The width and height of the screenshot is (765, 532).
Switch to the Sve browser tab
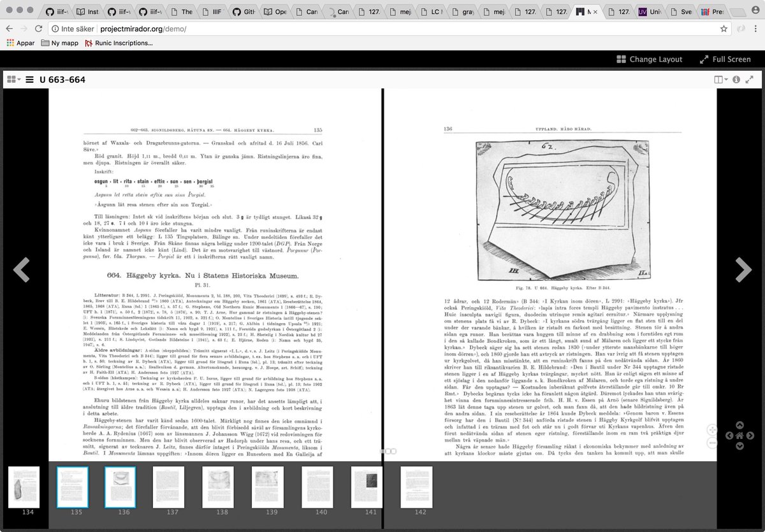coord(680,11)
